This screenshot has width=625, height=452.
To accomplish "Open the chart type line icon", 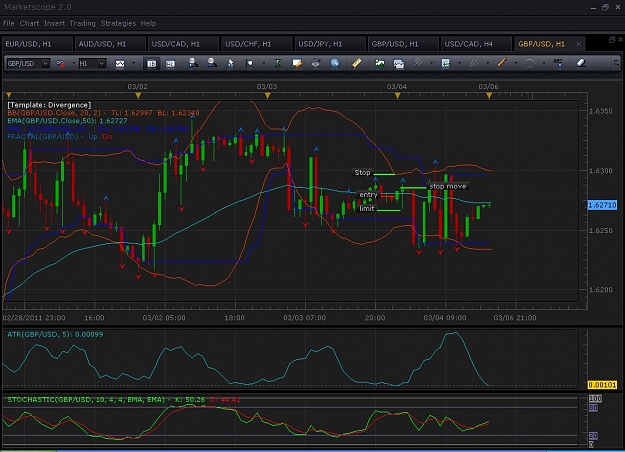I will (120, 63).
